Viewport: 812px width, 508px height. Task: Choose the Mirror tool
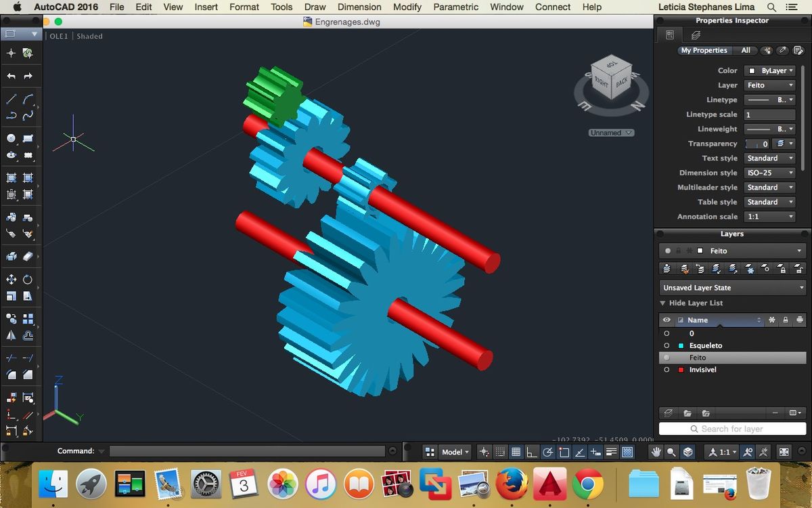[x=12, y=335]
